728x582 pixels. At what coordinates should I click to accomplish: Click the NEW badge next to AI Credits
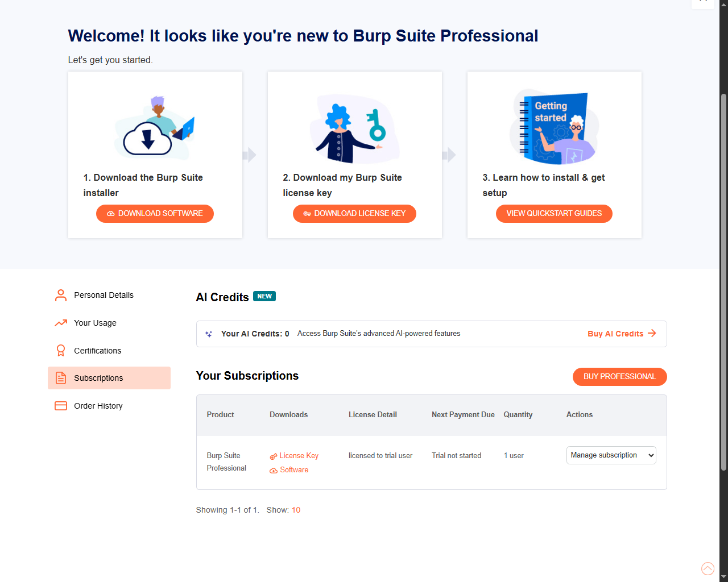[264, 296]
